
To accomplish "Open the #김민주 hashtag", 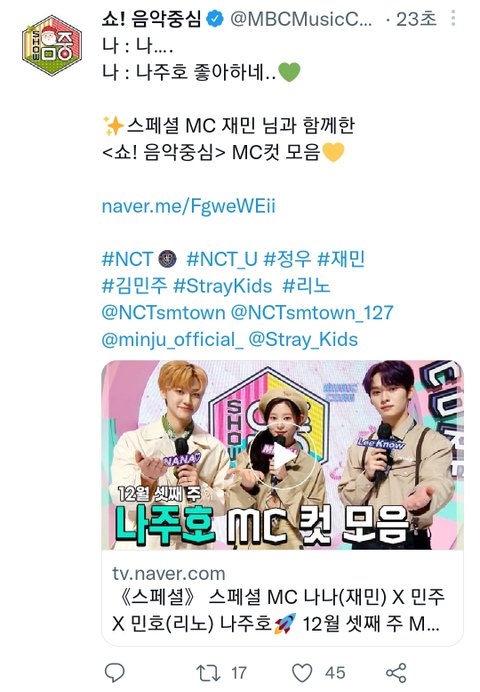I will coord(135,286).
